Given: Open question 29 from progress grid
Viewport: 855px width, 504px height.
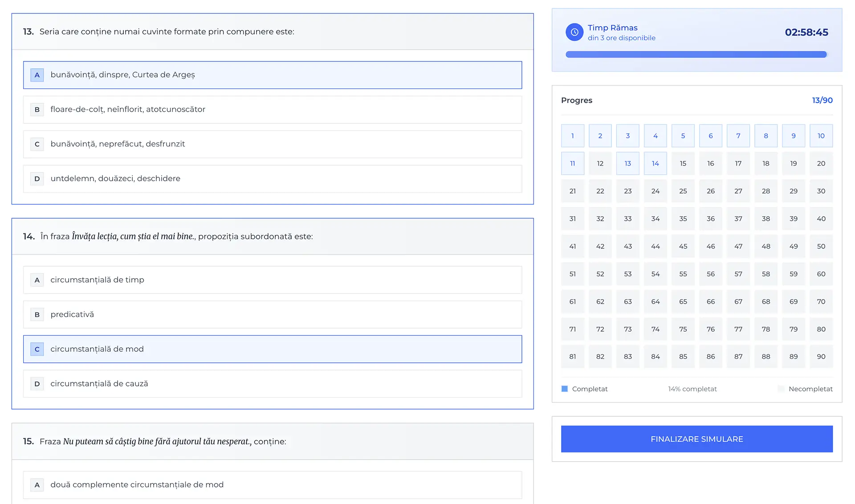Looking at the screenshot, I should point(794,191).
